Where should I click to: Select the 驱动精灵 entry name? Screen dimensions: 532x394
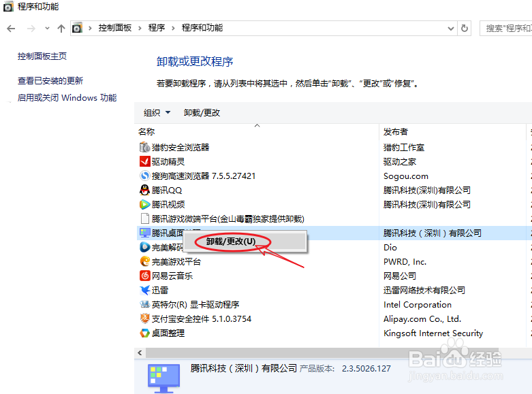point(168,162)
